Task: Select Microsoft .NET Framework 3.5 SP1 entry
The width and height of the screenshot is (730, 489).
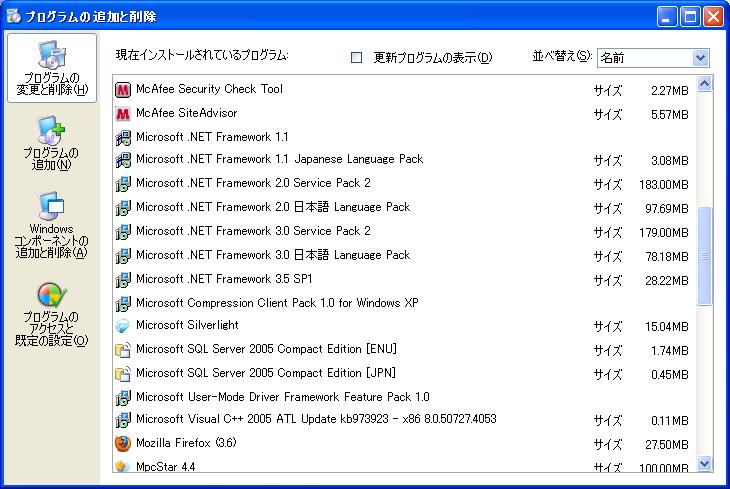Action: click(404, 279)
